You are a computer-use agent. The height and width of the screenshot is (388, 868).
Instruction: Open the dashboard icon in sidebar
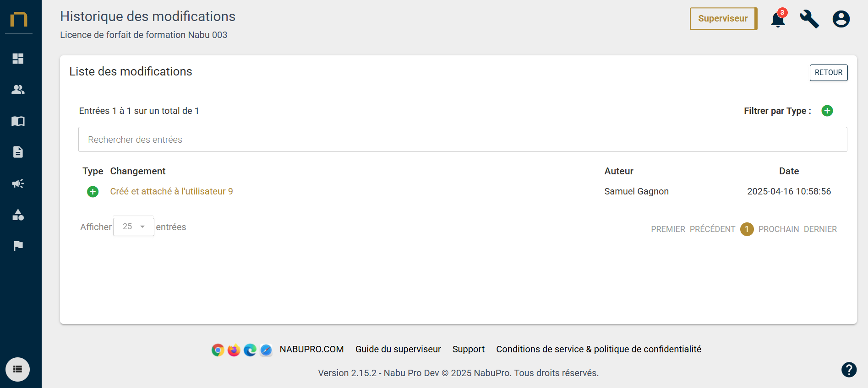click(x=18, y=59)
